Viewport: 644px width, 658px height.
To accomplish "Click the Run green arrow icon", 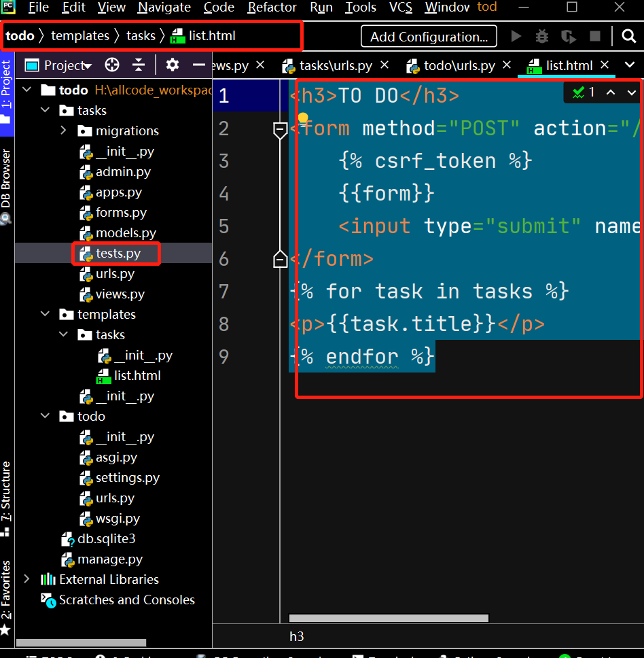I will [516, 37].
